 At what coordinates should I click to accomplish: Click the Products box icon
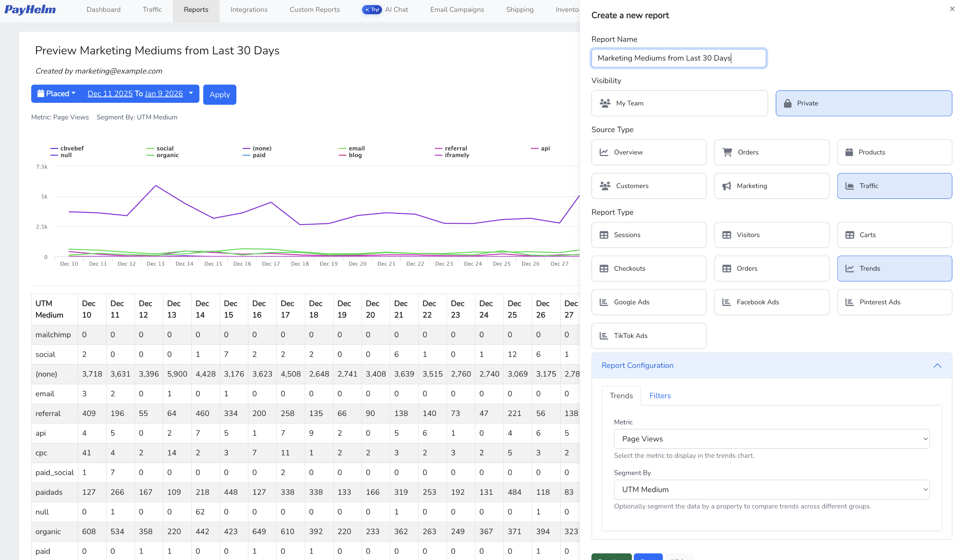click(x=849, y=152)
